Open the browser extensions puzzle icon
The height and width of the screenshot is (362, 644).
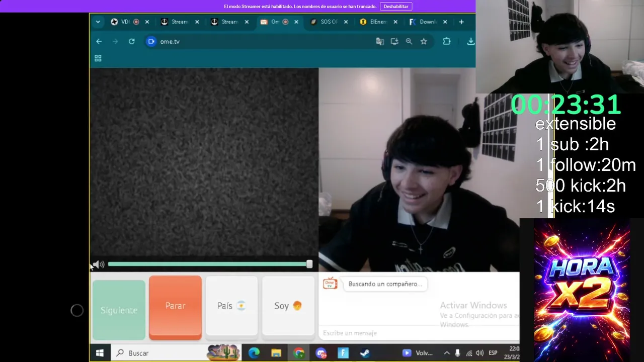[447, 41]
